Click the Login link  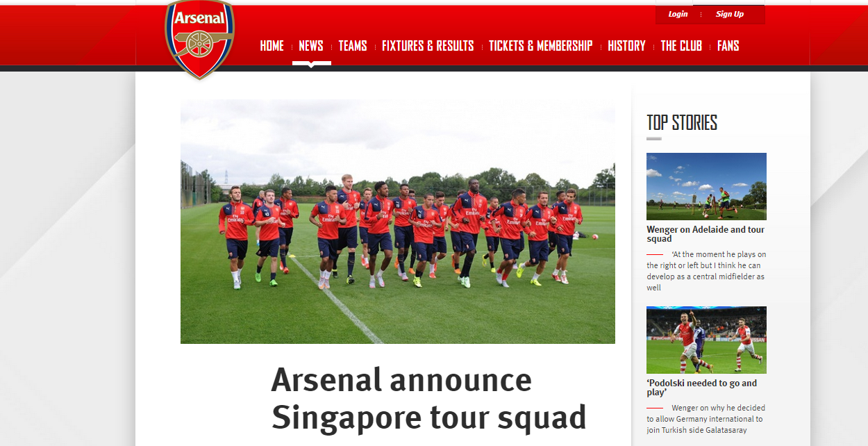click(x=678, y=14)
